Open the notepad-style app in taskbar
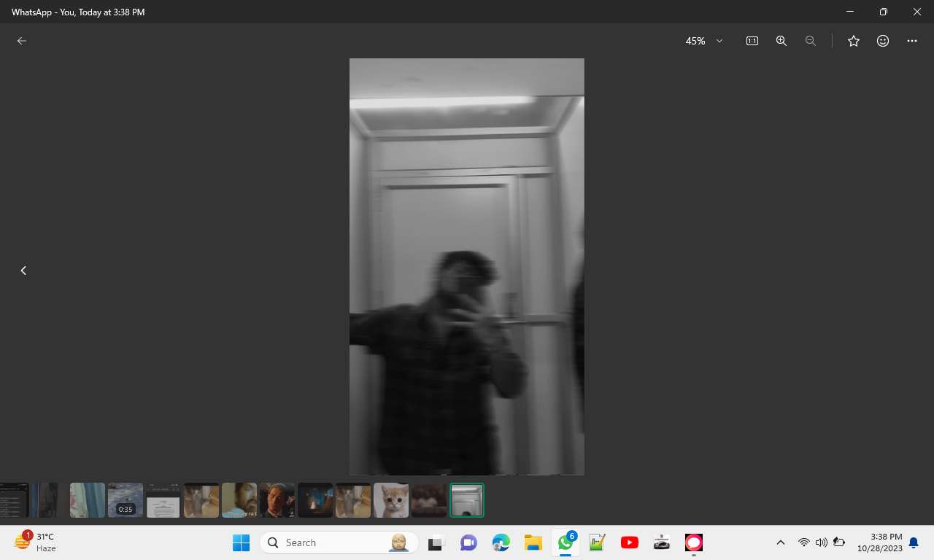 [x=598, y=542]
